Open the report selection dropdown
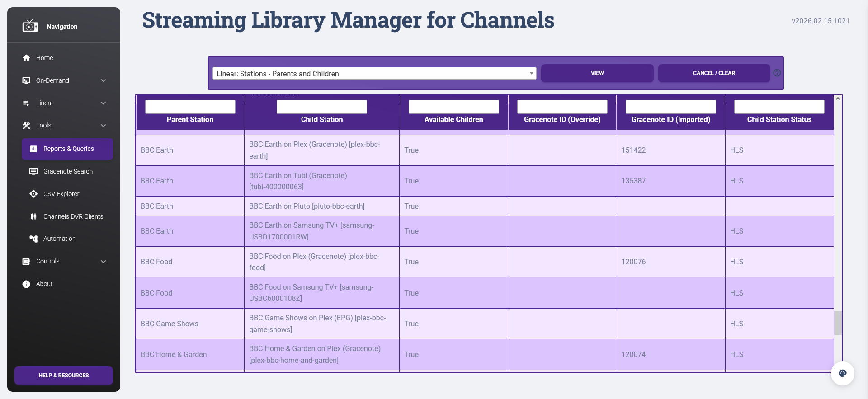 pyautogui.click(x=374, y=74)
